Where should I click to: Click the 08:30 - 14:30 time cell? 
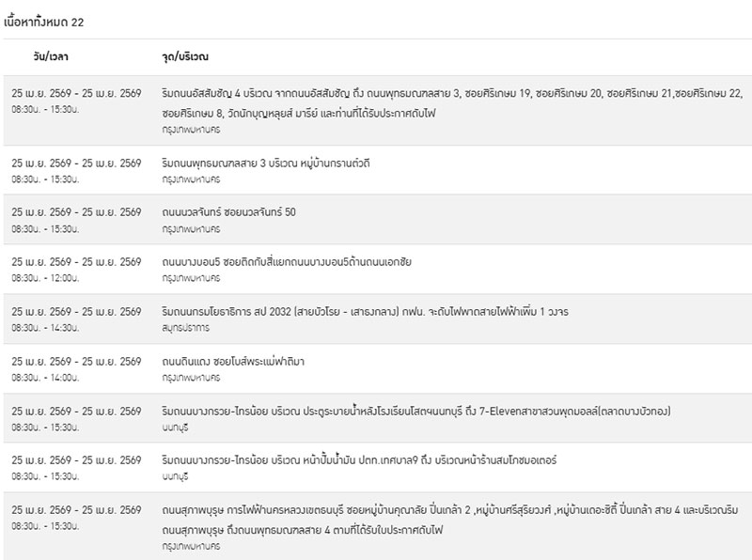[45, 328]
